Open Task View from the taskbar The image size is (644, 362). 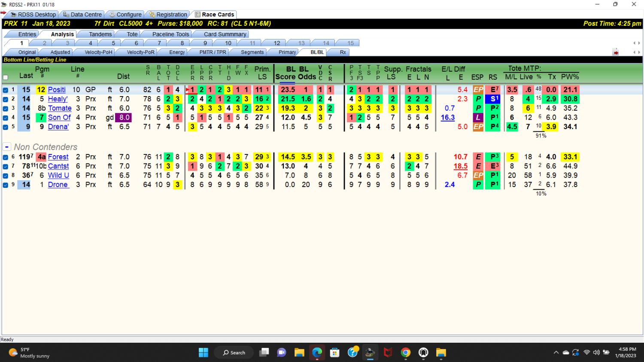264,353
